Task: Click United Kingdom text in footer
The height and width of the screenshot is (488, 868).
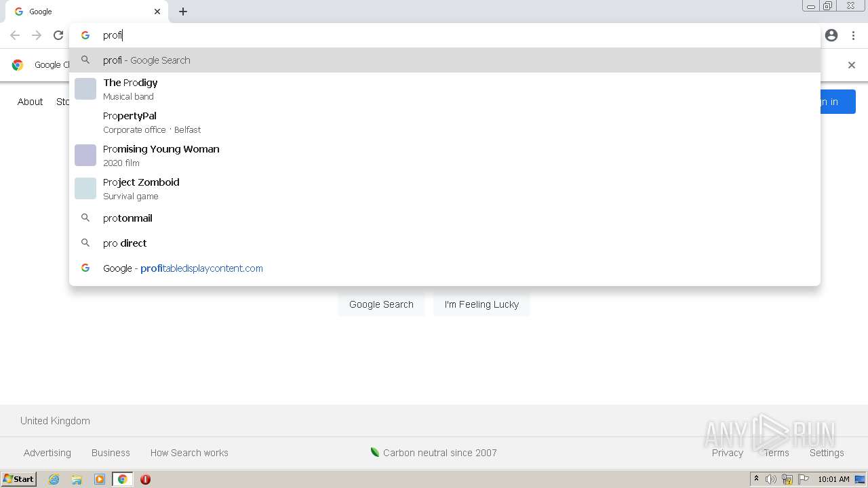Action: pos(55,421)
